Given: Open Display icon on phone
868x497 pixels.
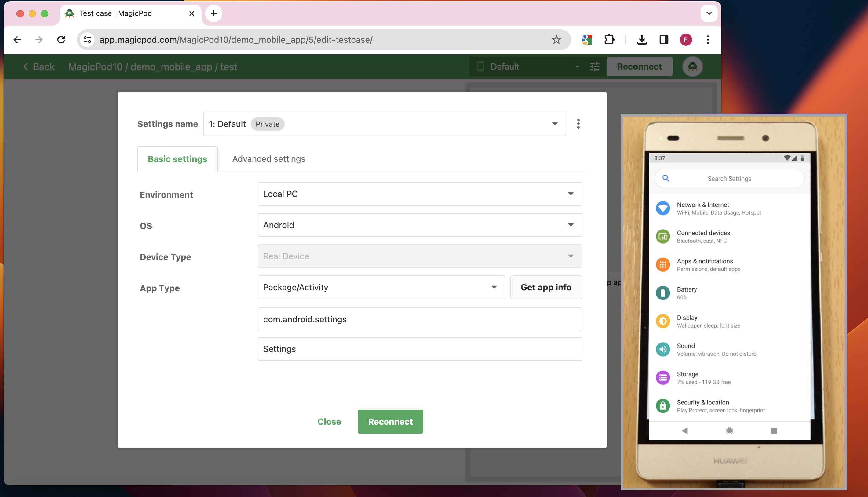Looking at the screenshot, I should [x=663, y=321].
